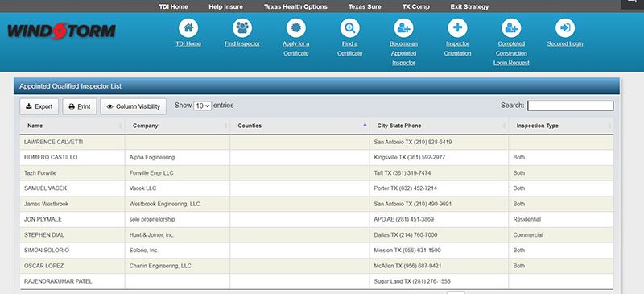Click the Kingsville TX (361) 592-2977 cell

click(439, 158)
